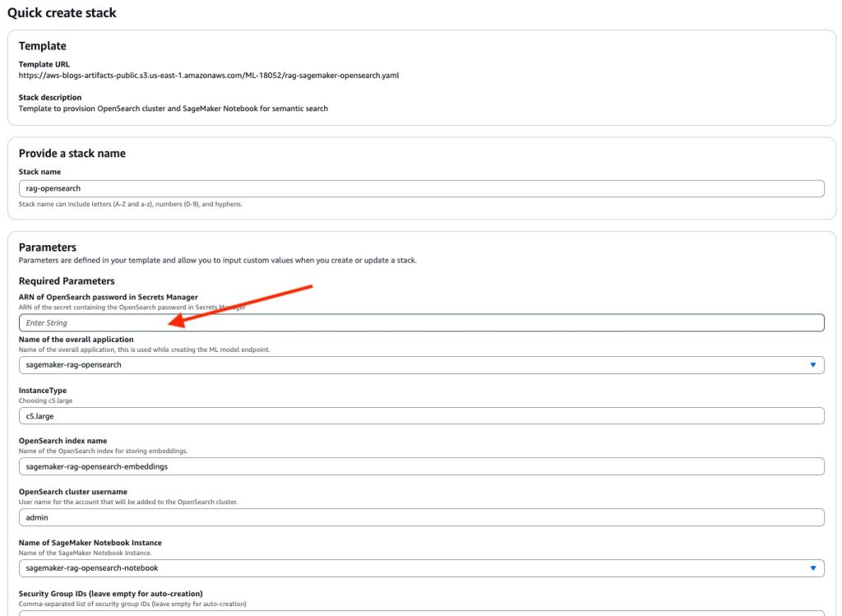The image size is (842, 616).
Task: Click the 'OpenSearch cluster username' label
Action: tap(73, 492)
